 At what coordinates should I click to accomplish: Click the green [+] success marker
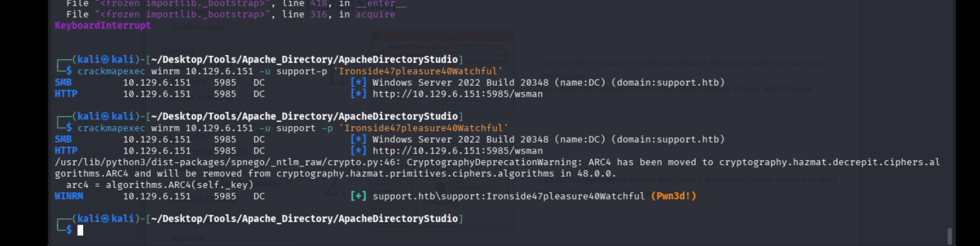tap(358, 196)
